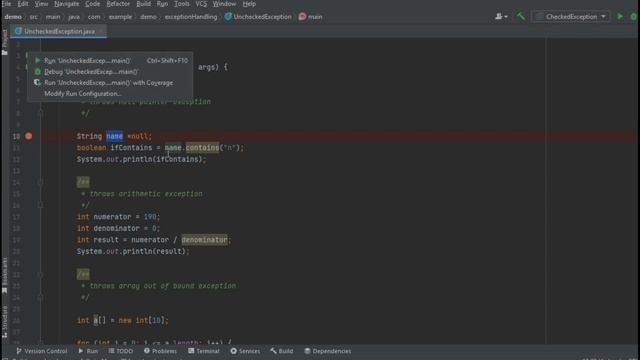640x360 pixels.
Task: Click the src breadcrumb
Action: (x=33, y=17)
